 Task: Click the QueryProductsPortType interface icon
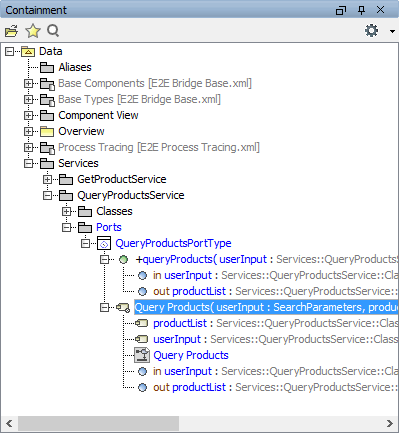pos(104,243)
